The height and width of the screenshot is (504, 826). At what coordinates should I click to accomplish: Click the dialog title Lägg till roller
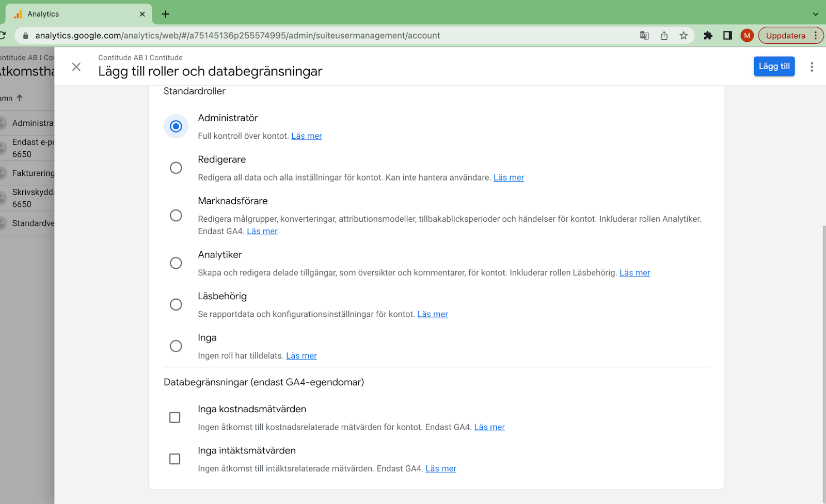[210, 71]
